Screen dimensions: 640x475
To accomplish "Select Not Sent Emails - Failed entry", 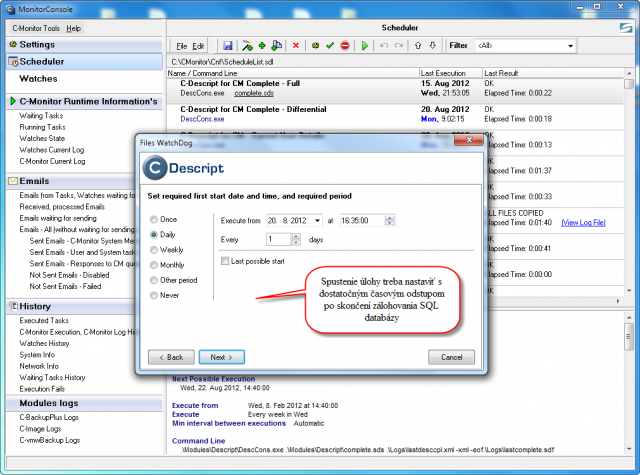I will point(65,286).
